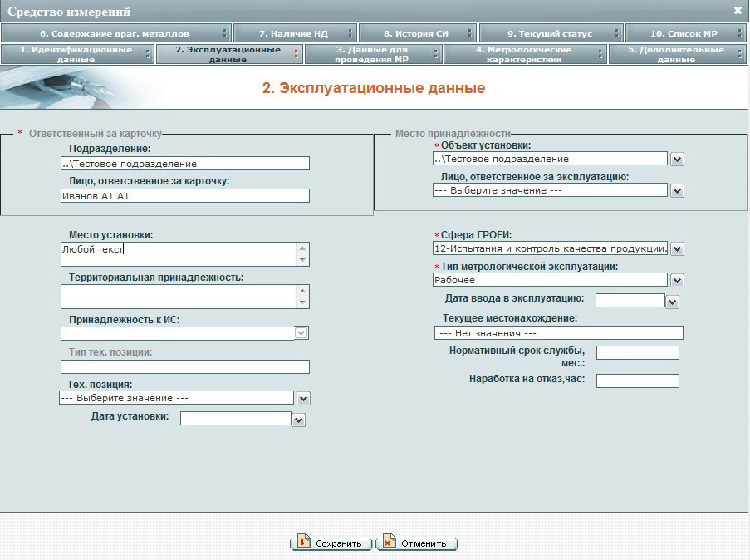Click the Лицо, ответственное за эксплуатацию combo box
750x560 pixels.
click(550, 190)
